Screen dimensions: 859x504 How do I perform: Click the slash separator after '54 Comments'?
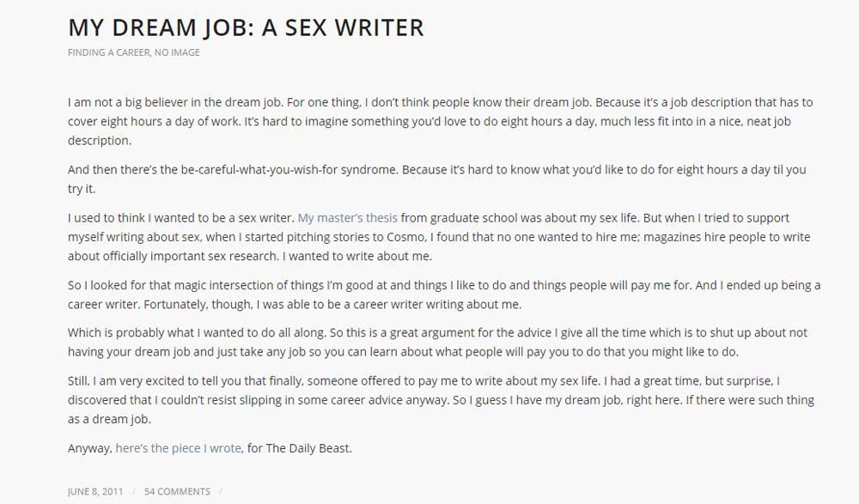[221, 491]
